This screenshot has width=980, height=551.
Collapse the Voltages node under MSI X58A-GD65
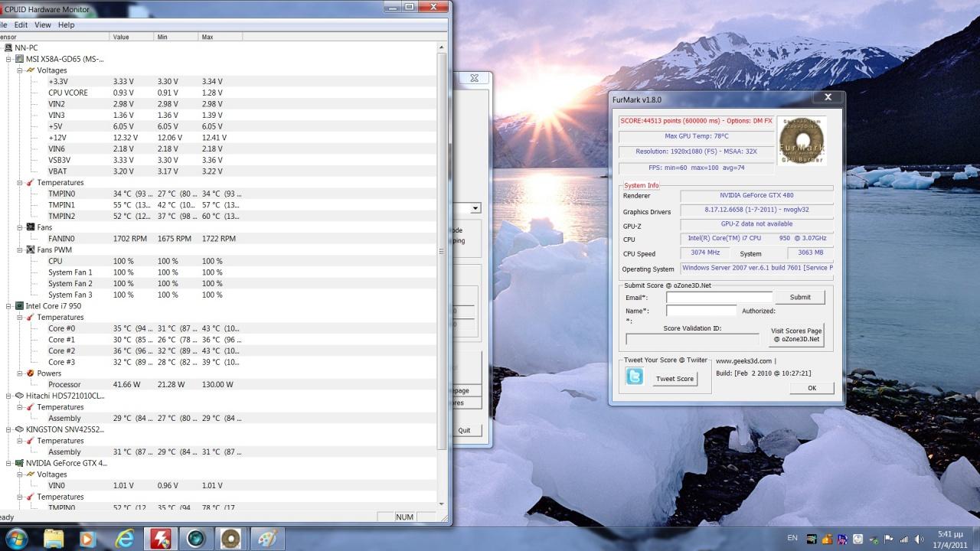(x=21, y=70)
